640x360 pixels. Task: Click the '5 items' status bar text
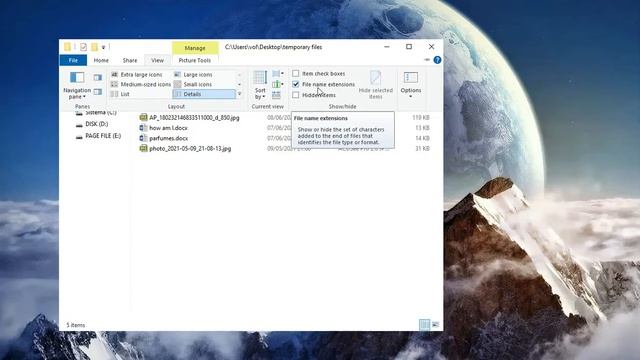(76, 325)
